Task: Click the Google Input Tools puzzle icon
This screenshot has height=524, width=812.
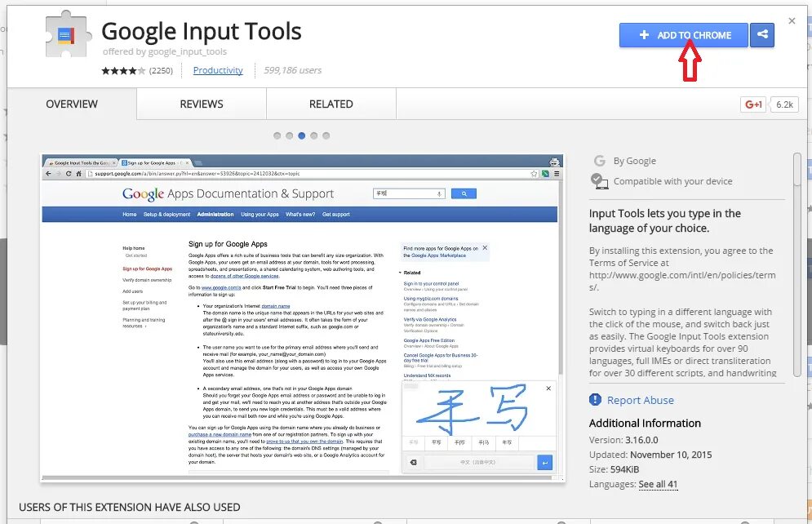Action: [69, 35]
